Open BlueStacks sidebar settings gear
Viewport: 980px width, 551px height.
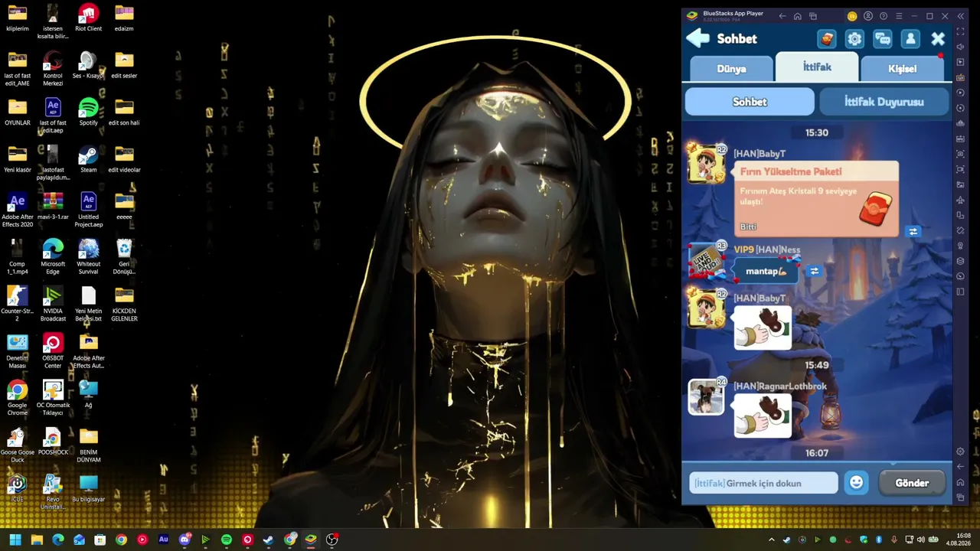(961, 452)
